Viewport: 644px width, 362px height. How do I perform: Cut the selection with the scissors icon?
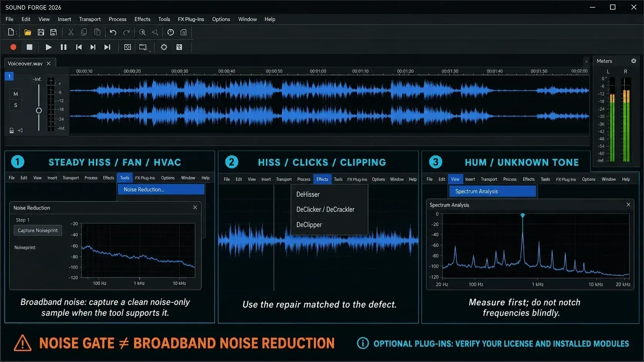(x=71, y=32)
